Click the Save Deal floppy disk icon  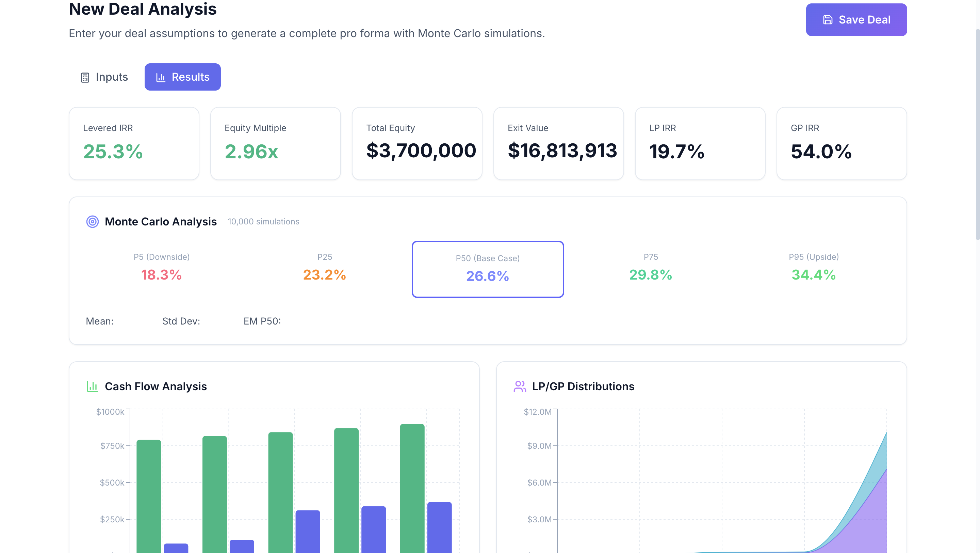click(x=828, y=20)
